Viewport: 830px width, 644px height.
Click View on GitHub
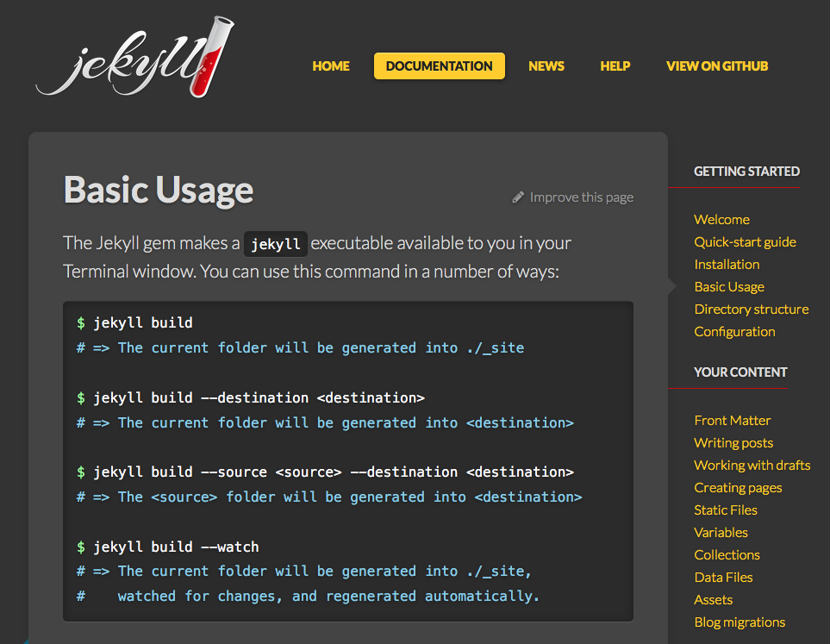(x=717, y=66)
